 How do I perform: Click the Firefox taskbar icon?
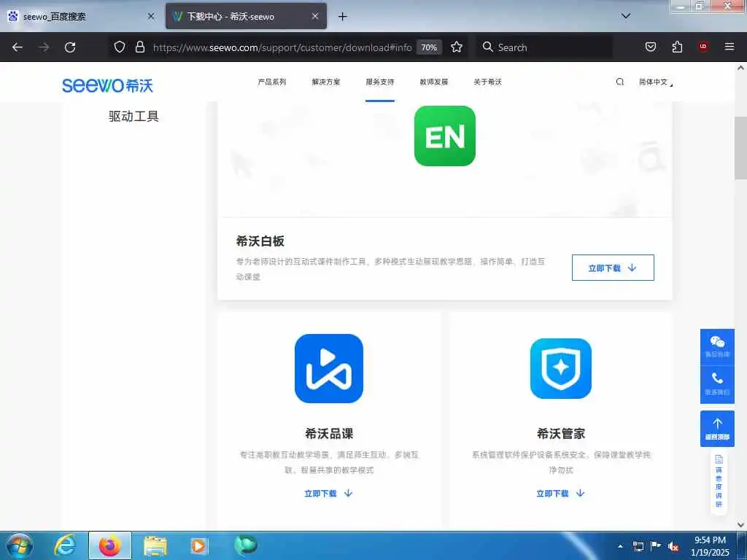click(109, 545)
